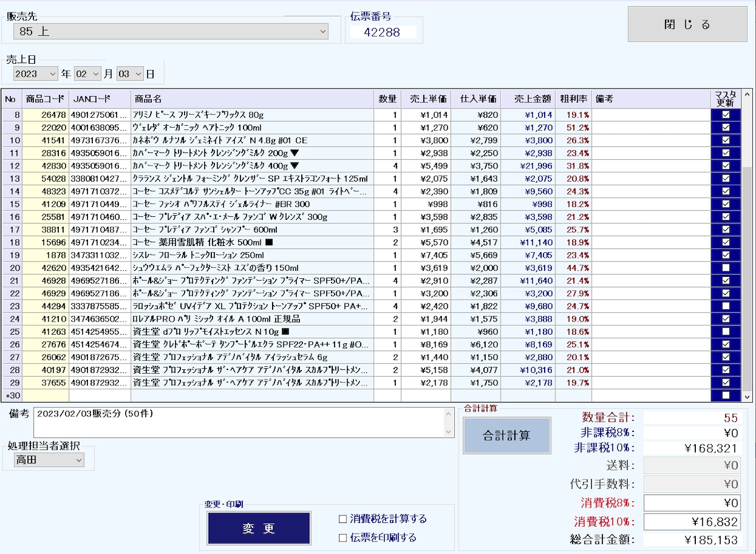
Task: Click the 変更 button
Action: (x=259, y=529)
